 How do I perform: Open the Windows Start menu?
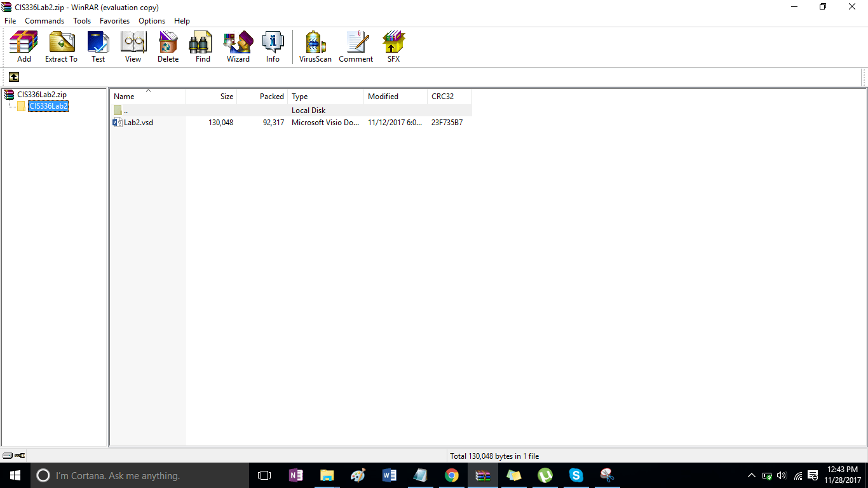[x=15, y=475]
